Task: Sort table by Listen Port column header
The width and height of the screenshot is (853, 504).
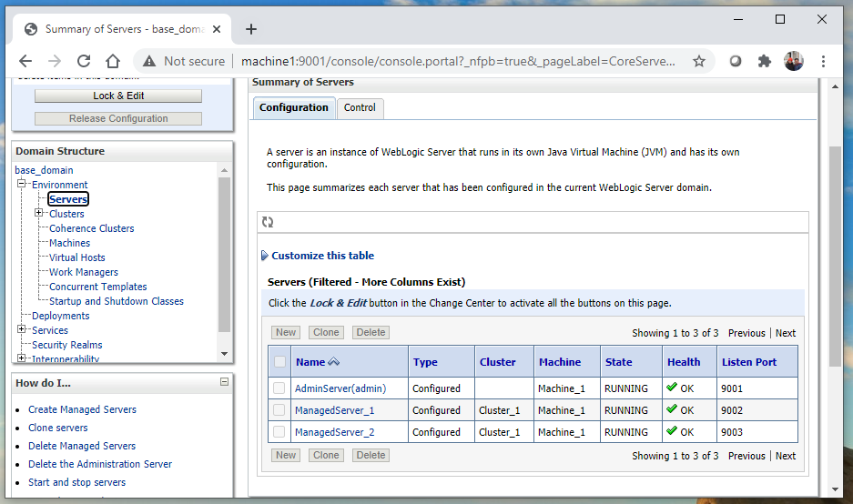Action: click(749, 362)
